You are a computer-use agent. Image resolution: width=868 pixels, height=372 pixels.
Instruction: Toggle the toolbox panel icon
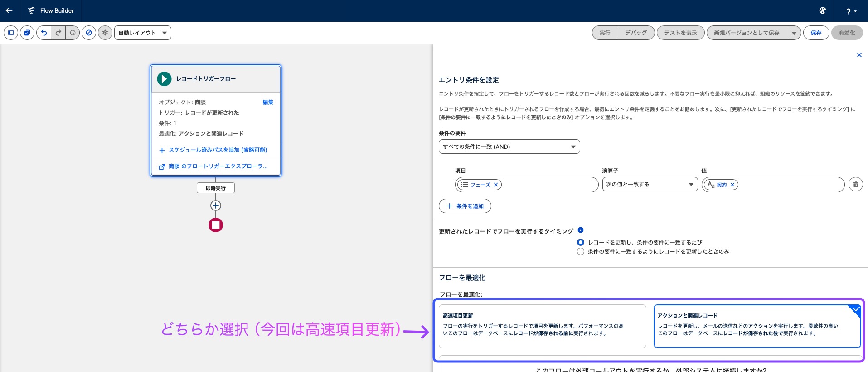pyautogui.click(x=11, y=33)
